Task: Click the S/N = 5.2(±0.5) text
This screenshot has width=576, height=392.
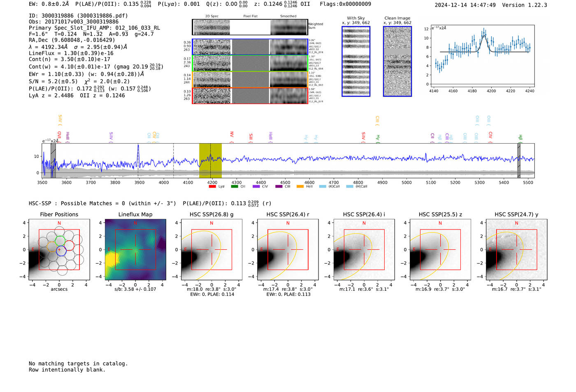Action: coord(53,81)
